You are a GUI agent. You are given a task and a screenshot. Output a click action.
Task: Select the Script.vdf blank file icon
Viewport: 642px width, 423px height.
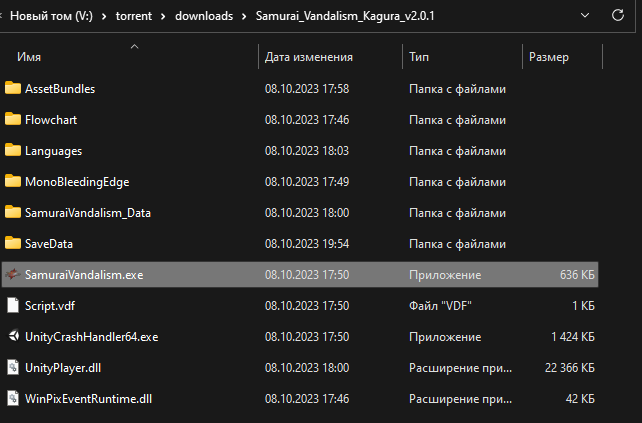[x=13, y=305]
